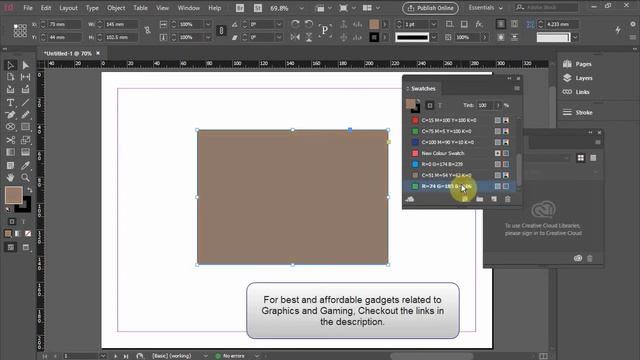Open scale X percentage dropdown
Viewport: 640px width, 360px height.
click(208, 24)
